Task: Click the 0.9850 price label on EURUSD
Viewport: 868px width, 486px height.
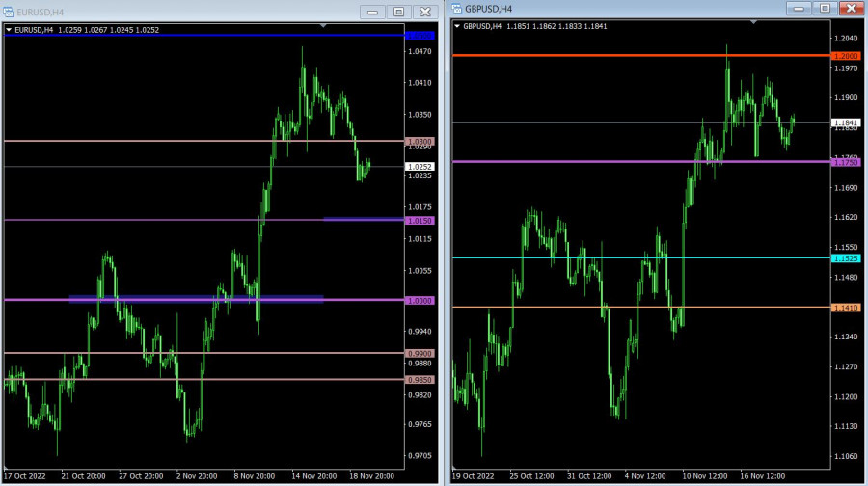Action: (x=420, y=380)
